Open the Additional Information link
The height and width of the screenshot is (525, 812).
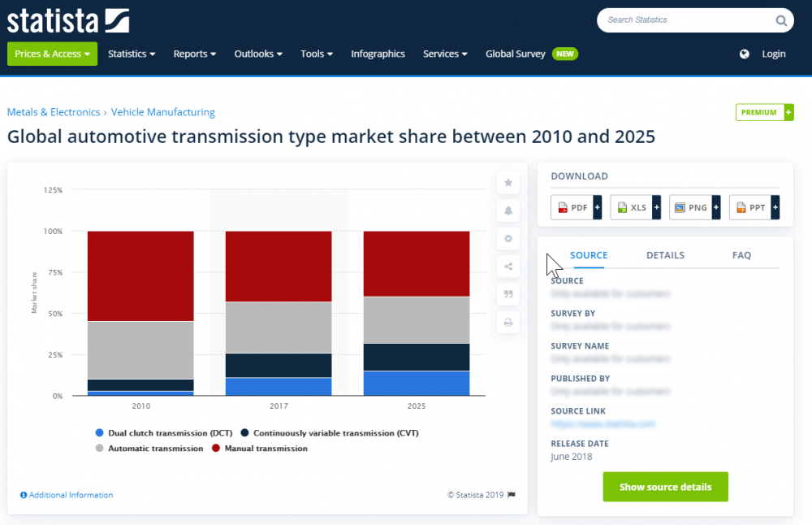click(71, 495)
